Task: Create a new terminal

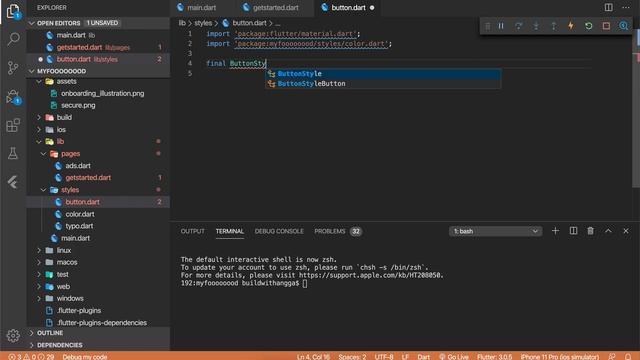Action: 555,231
